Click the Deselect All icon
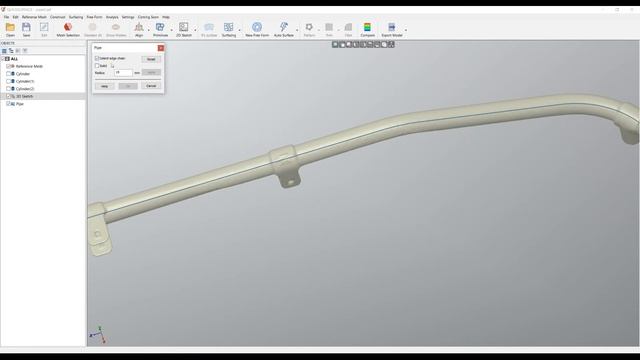The width and height of the screenshot is (640, 360). pyautogui.click(x=93, y=27)
